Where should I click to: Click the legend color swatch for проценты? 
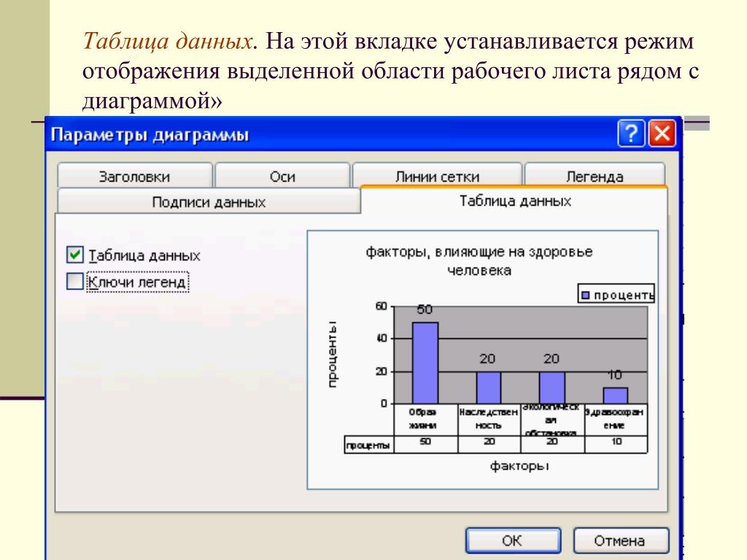pyautogui.click(x=586, y=295)
